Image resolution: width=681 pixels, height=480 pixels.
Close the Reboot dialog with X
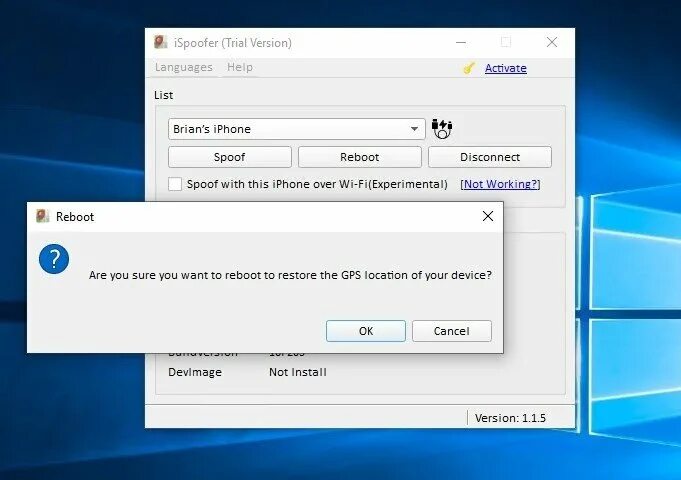488,216
